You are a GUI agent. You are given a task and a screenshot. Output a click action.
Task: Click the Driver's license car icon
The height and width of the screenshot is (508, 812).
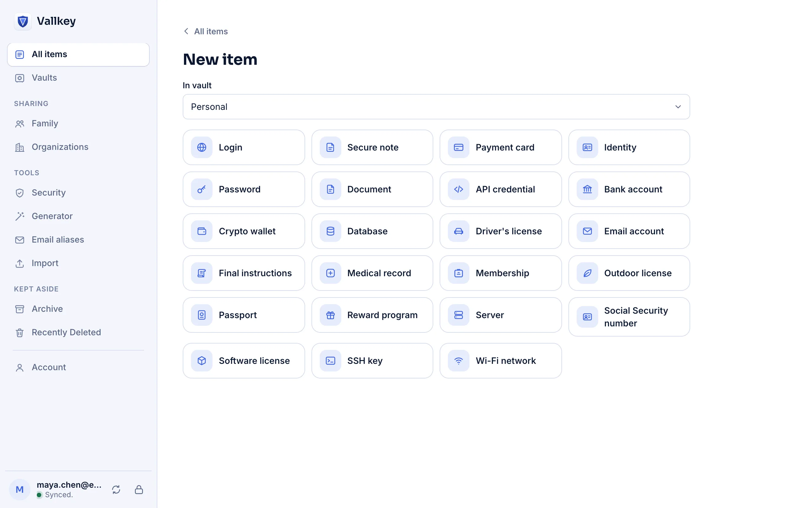pos(459,231)
